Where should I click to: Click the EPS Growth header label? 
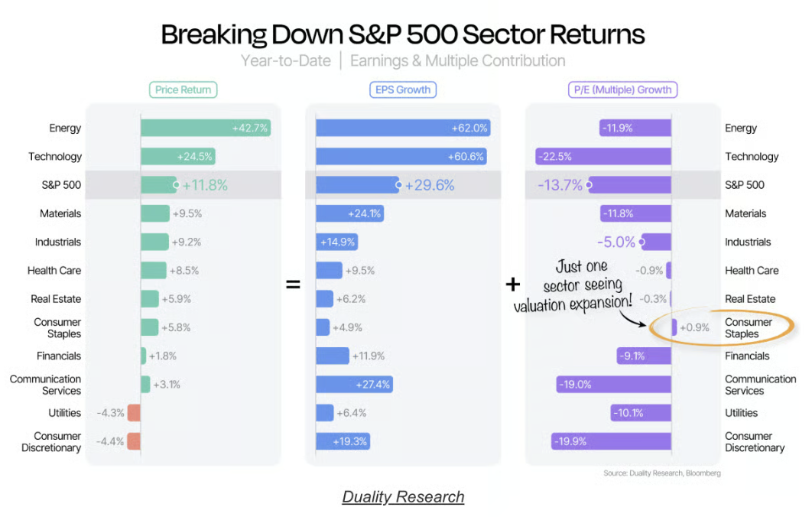pos(403,89)
